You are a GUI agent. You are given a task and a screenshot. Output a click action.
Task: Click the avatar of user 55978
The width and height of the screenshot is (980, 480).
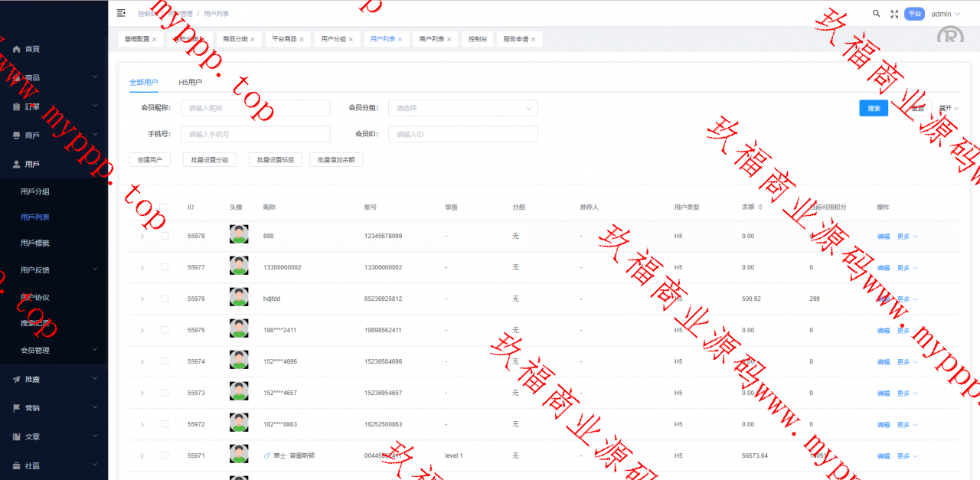[x=239, y=236]
